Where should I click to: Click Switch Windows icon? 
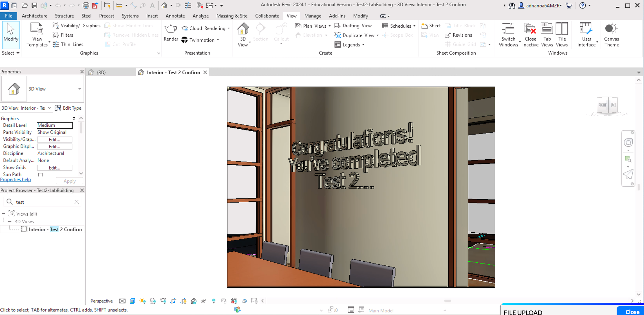coord(508,35)
